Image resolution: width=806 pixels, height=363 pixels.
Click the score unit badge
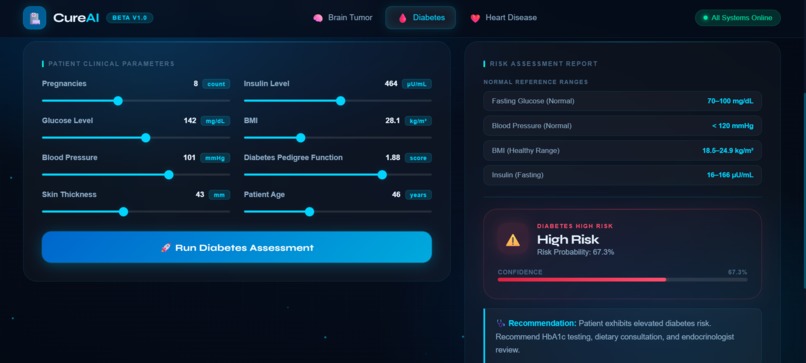click(x=418, y=158)
